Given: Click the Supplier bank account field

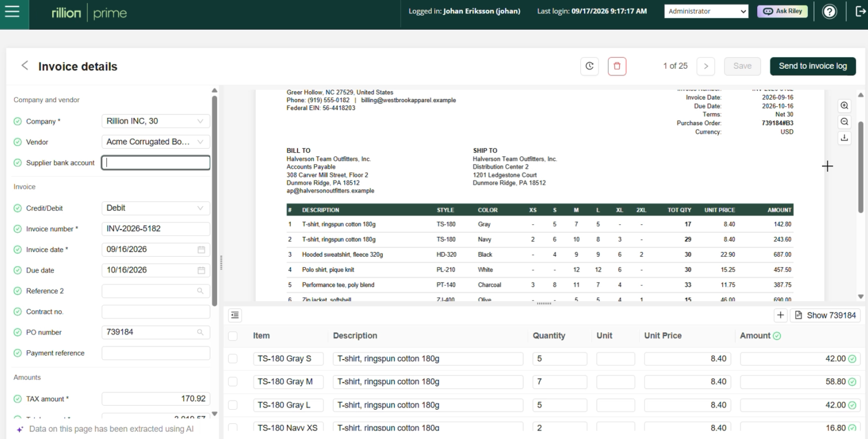Looking at the screenshot, I should click(156, 163).
